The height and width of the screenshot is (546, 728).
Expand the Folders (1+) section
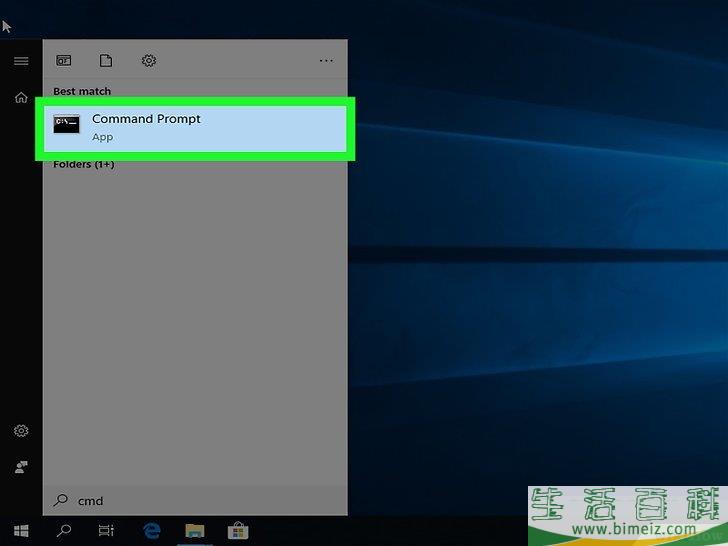tap(84, 164)
